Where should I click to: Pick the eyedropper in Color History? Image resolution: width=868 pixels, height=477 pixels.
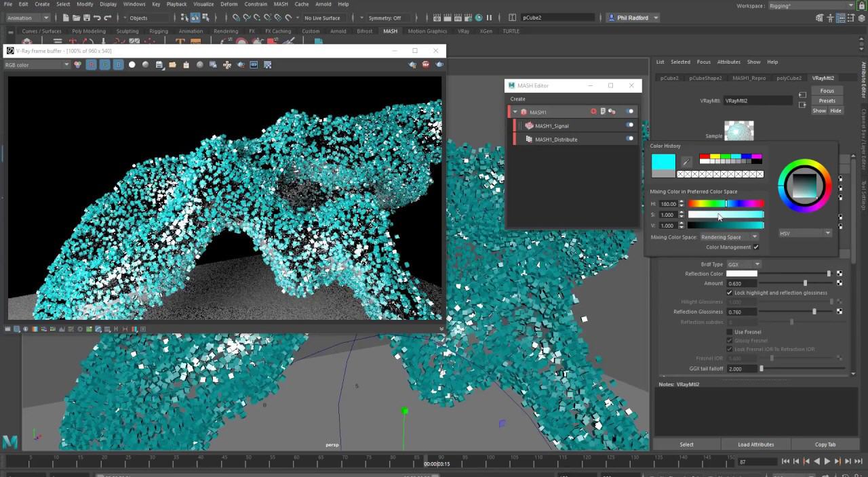tap(686, 162)
